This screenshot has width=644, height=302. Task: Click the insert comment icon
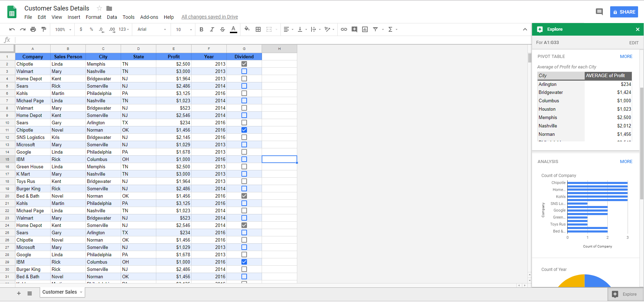click(354, 29)
